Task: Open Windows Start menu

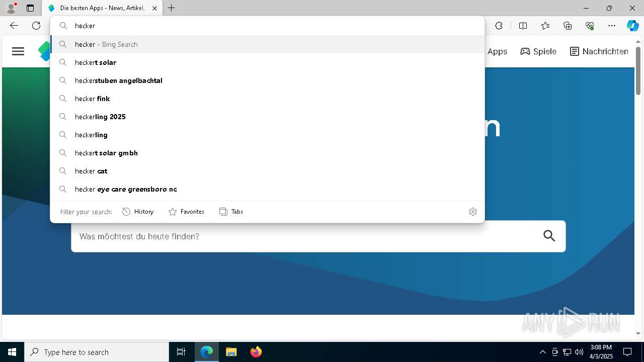Action: [12, 352]
